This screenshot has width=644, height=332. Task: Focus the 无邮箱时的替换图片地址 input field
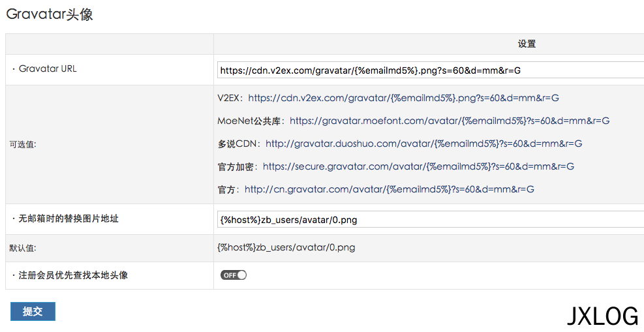click(431, 220)
